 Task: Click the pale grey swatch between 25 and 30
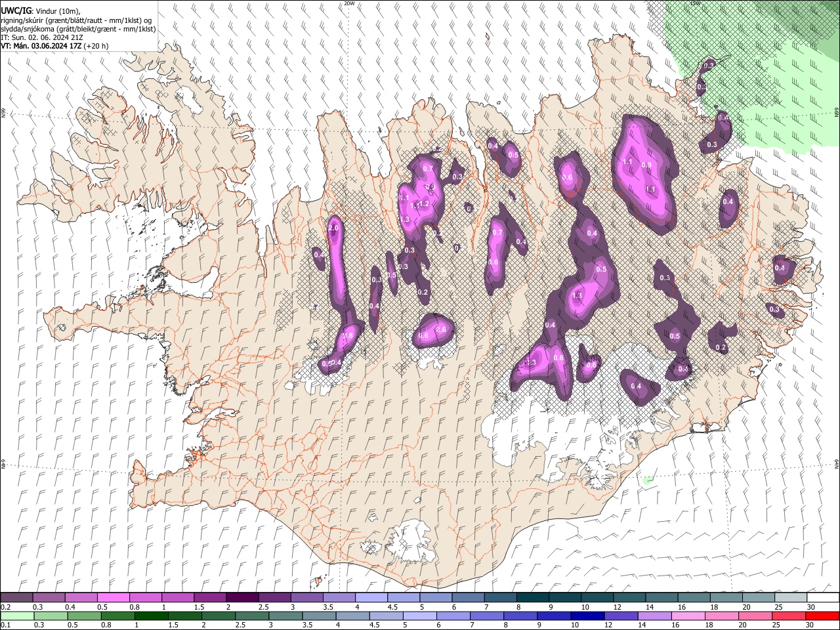[791, 597]
